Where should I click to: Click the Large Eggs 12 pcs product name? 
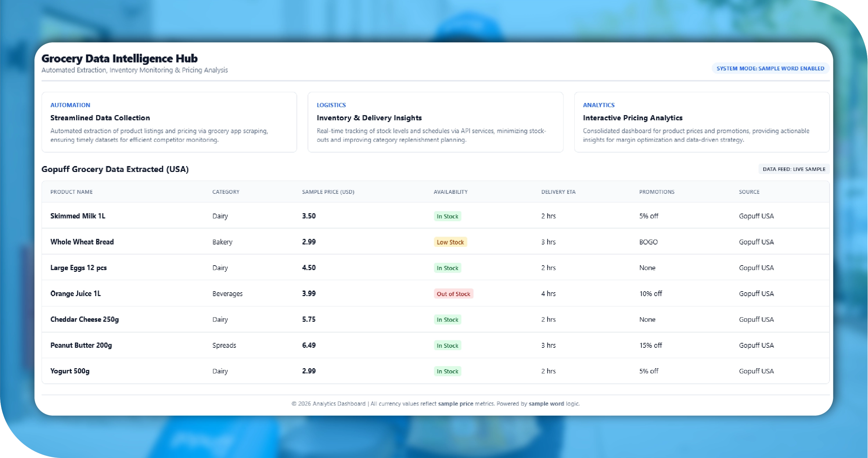click(78, 268)
